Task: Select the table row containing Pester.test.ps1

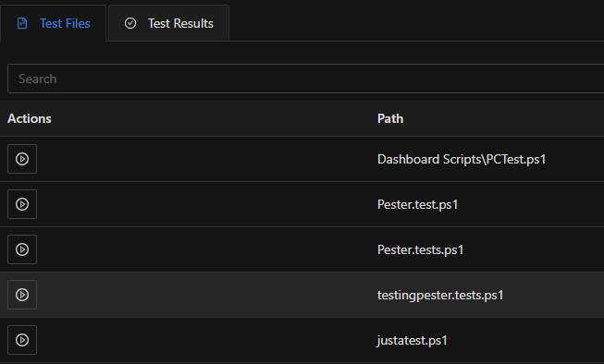Action: [x=302, y=204]
